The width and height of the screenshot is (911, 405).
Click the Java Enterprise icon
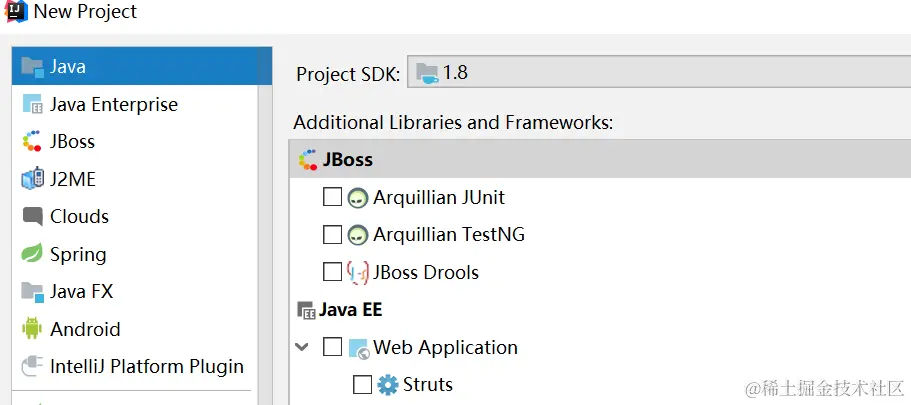pos(33,104)
